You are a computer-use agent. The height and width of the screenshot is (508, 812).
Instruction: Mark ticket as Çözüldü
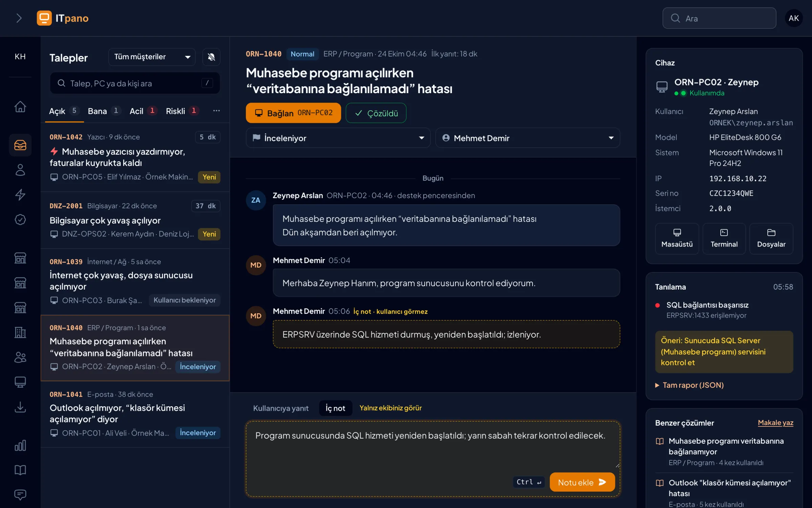pos(376,113)
